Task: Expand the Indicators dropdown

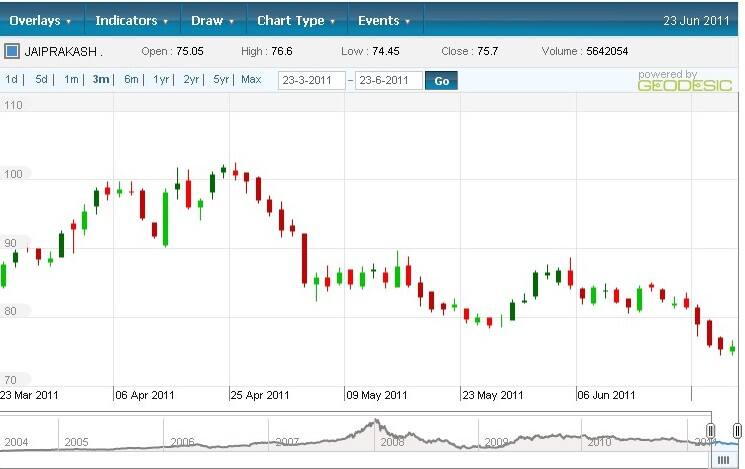Action: (x=131, y=20)
